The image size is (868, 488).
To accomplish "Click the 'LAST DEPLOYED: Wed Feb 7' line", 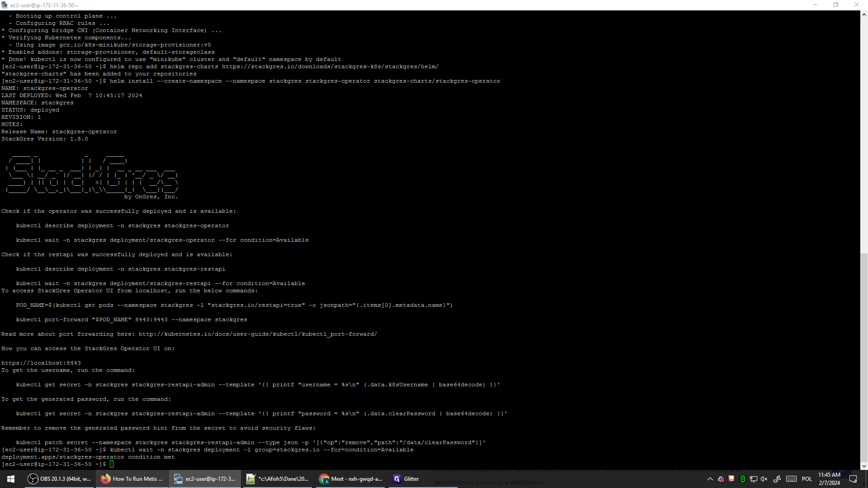I will tap(72, 95).
